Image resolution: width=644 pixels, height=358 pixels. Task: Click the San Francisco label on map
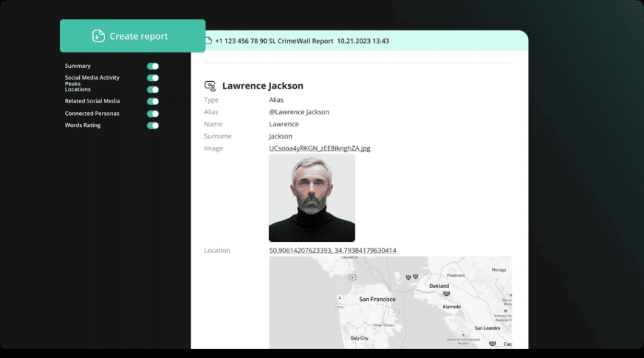coord(377,299)
